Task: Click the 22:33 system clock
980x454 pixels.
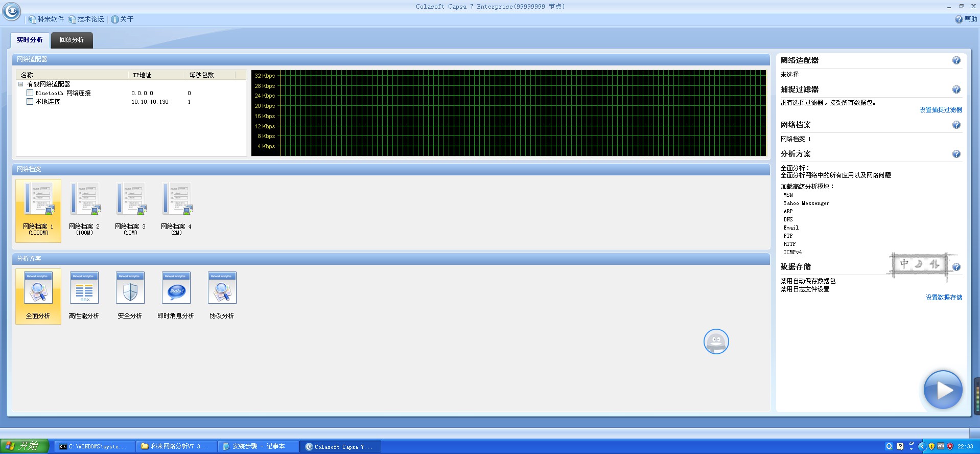Action: click(965, 446)
